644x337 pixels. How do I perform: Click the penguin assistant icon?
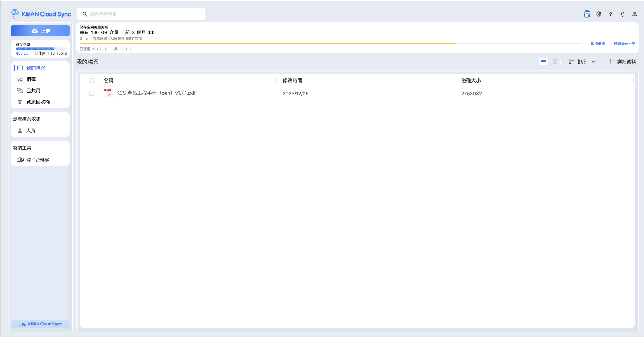click(x=587, y=14)
